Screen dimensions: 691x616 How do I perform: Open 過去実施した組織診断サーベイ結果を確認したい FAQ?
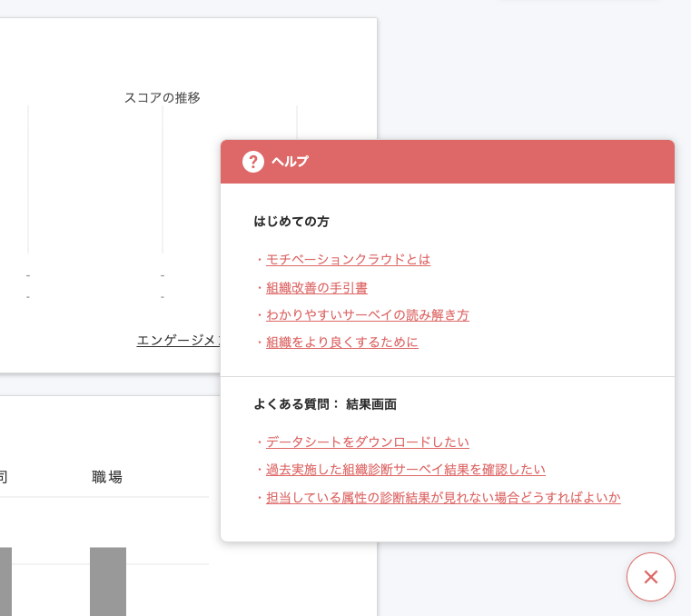point(405,470)
